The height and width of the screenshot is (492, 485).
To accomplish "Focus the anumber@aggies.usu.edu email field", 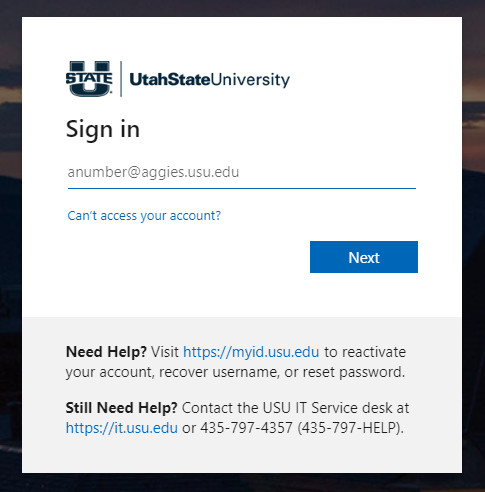I will click(242, 172).
